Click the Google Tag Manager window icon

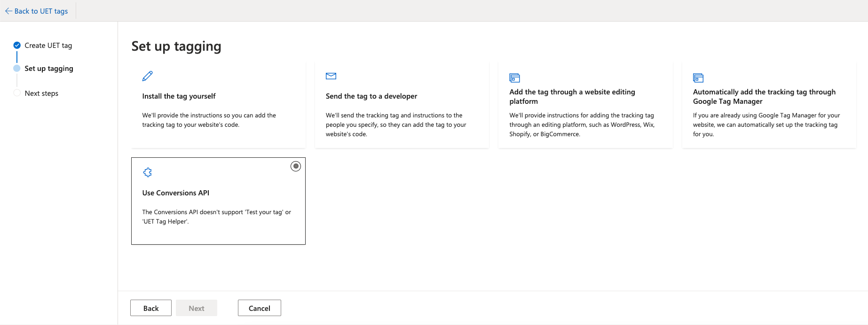698,78
